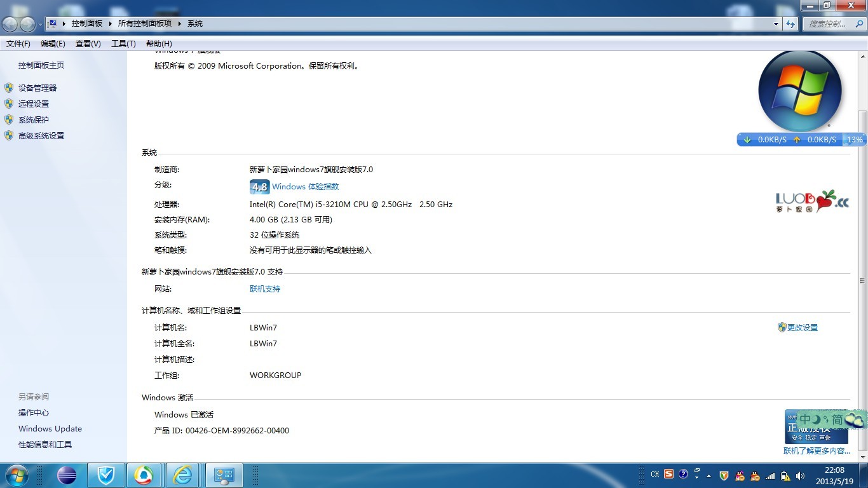Expand the address bar history dropdown
Viewport: 868px width, 488px height.
point(776,24)
